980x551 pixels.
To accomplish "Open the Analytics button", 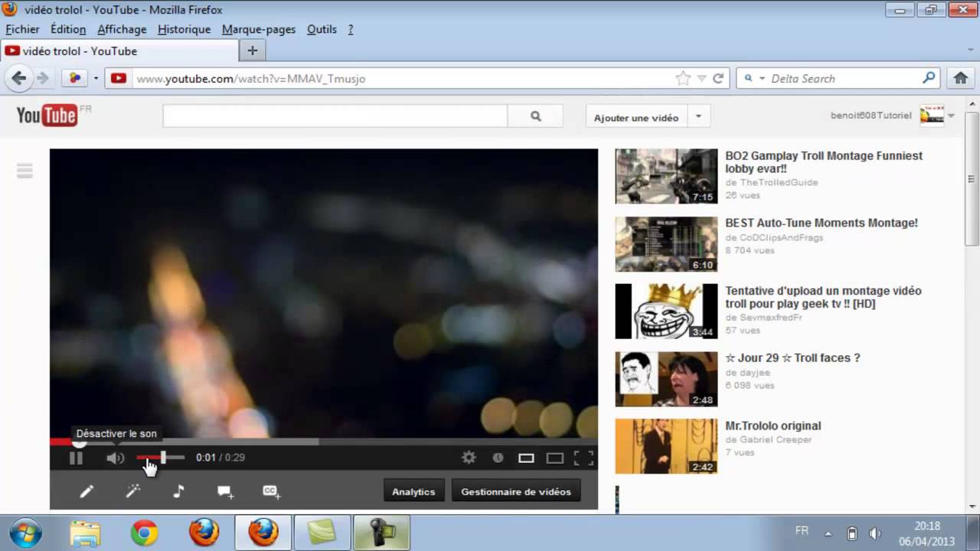I will pyautogui.click(x=413, y=491).
